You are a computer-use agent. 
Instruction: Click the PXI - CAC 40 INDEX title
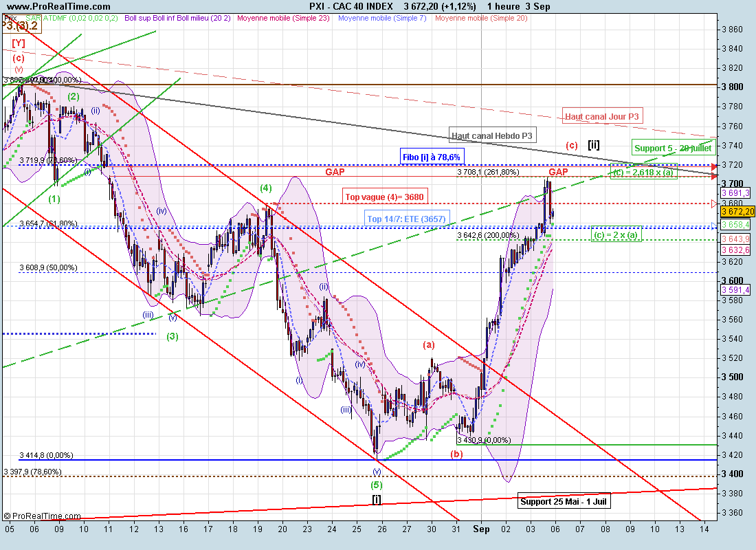[351, 6]
